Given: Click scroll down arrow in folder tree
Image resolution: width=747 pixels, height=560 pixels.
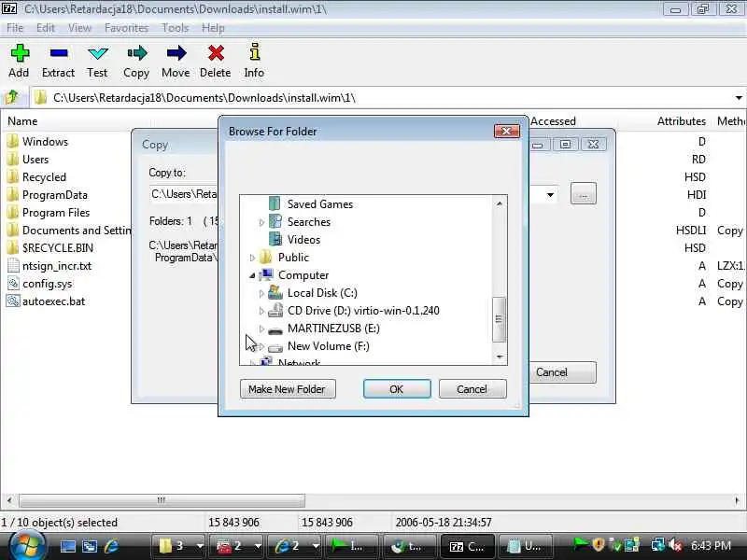Looking at the screenshot, I should point(500,357).
